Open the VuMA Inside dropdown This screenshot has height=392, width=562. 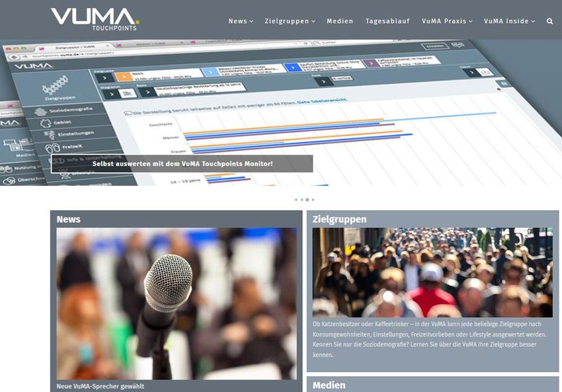coord(509,21)
